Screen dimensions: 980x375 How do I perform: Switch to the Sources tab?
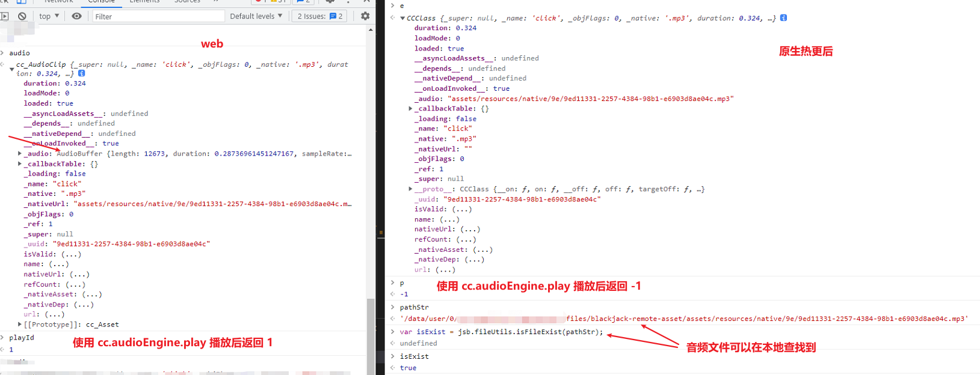[x=187, y=2]
